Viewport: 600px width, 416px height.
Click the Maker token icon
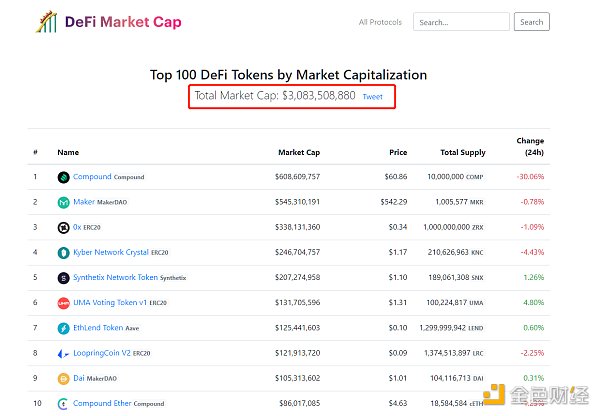64,202
